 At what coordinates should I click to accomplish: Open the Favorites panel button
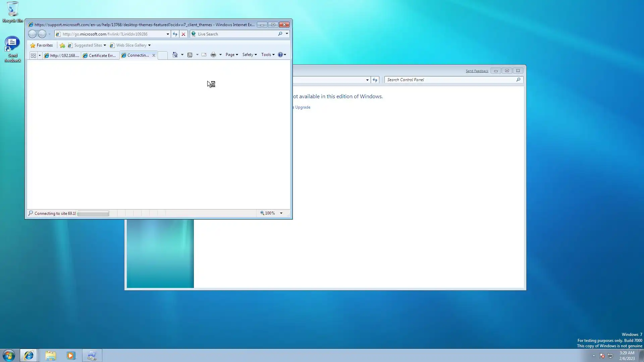[x=42, y=45]
